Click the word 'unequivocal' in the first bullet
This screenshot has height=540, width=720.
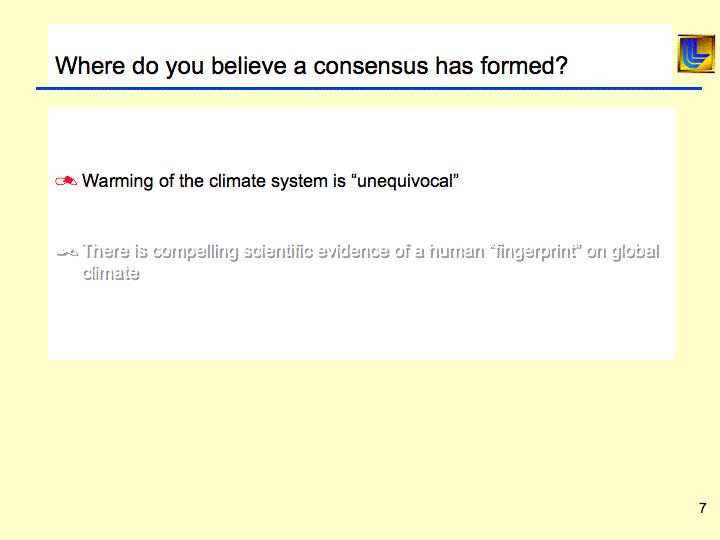pyautogui.click(x=406, y=182)
